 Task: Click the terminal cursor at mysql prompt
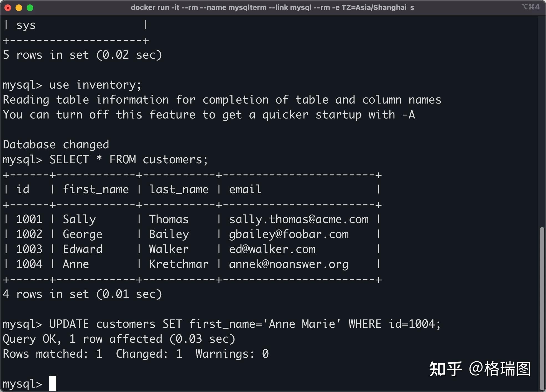[x=53, y=383]
